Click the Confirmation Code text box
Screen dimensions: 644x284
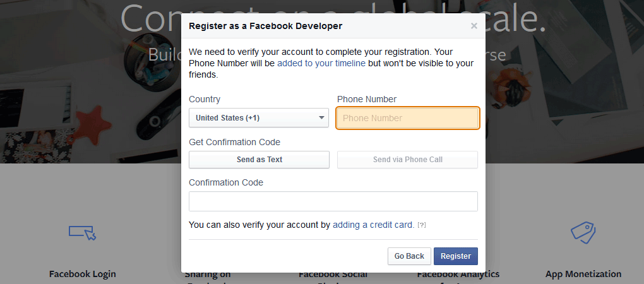pyautogui.click(x=333, y=201)
